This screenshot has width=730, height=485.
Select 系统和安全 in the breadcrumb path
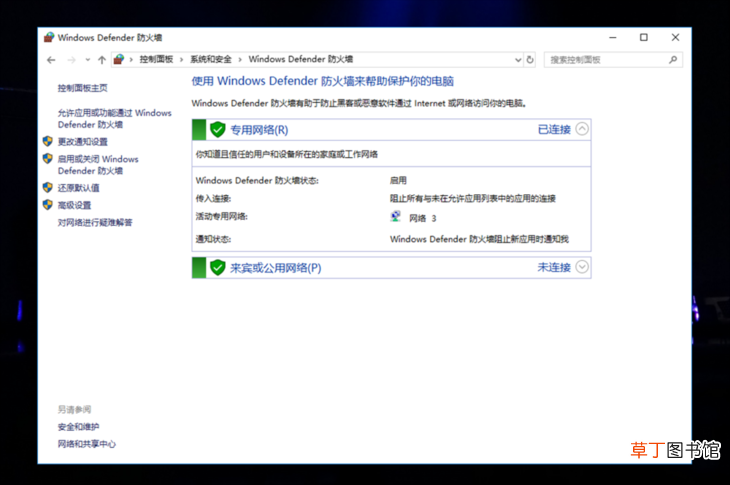click(210, 59)
